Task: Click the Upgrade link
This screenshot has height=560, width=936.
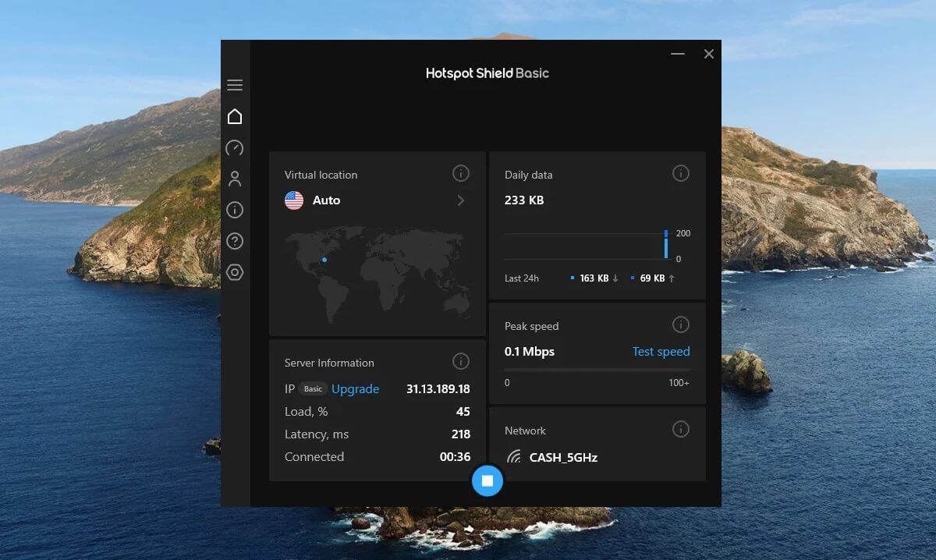Action: (356, 388)
